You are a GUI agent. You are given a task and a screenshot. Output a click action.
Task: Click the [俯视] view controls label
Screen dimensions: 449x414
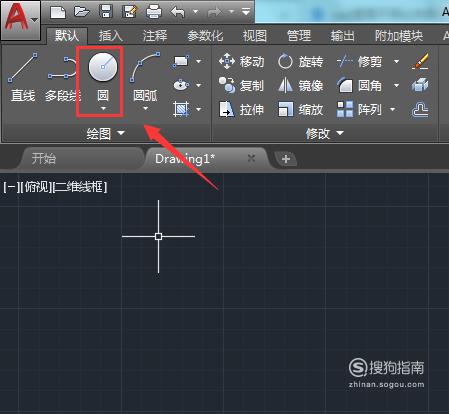click(x=36, y=187)
